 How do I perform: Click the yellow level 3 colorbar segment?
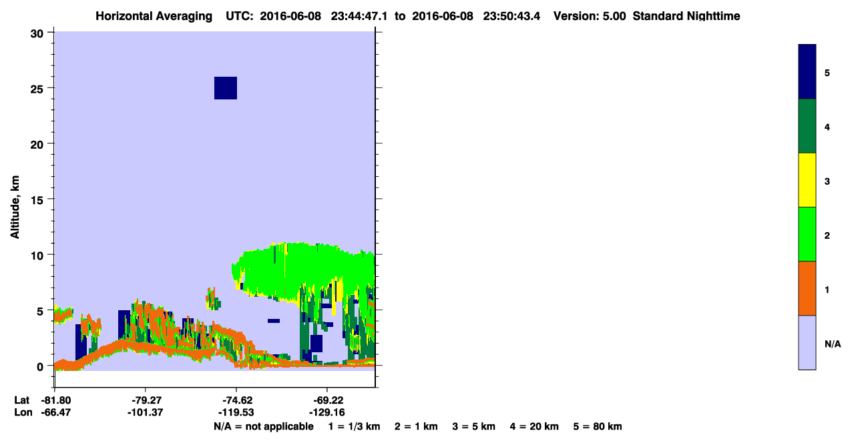tap(807, 180)
